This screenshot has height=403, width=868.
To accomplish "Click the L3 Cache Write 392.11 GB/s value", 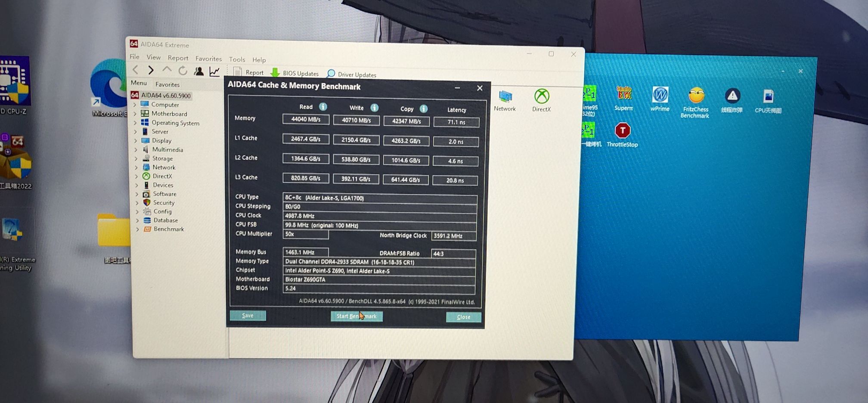I will (x=356, y=179).
